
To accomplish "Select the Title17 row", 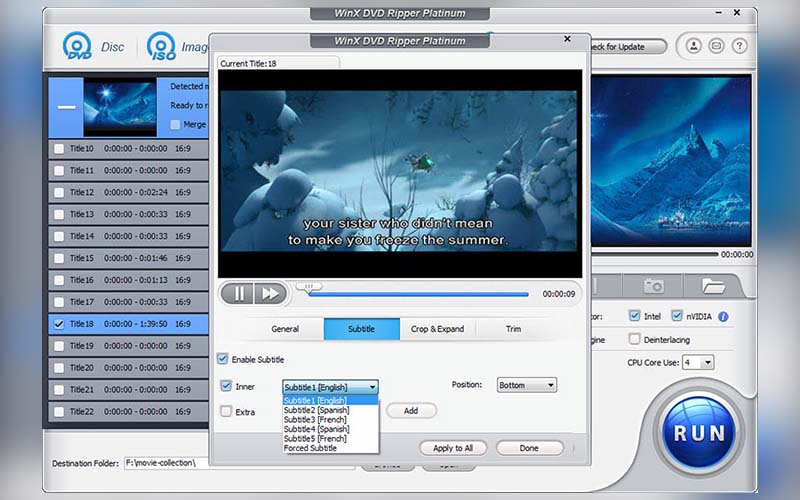I will coord(129,302).
